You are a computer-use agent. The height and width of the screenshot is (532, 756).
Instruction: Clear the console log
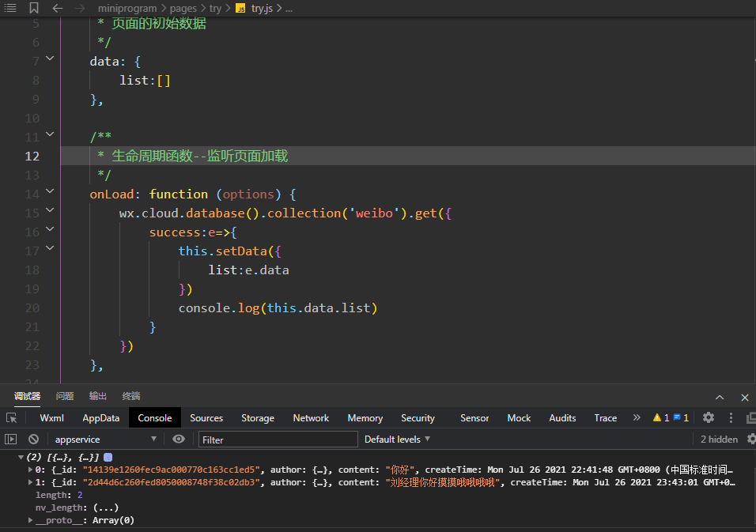[33, 439]
